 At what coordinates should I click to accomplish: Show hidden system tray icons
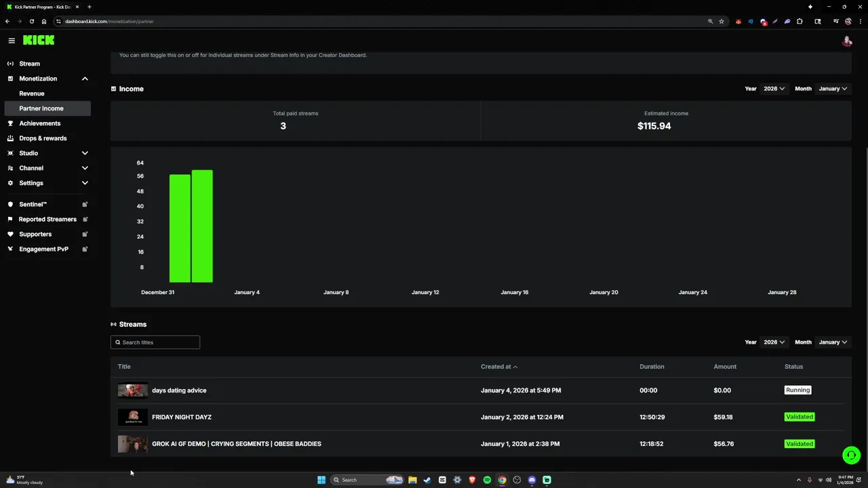click(798, 480)
